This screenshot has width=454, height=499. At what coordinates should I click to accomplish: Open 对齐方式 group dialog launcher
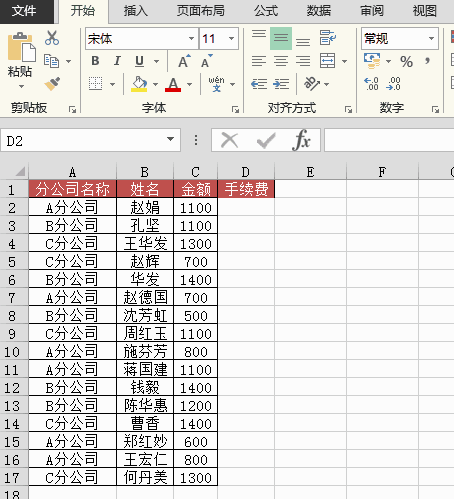tap(348, 109)
